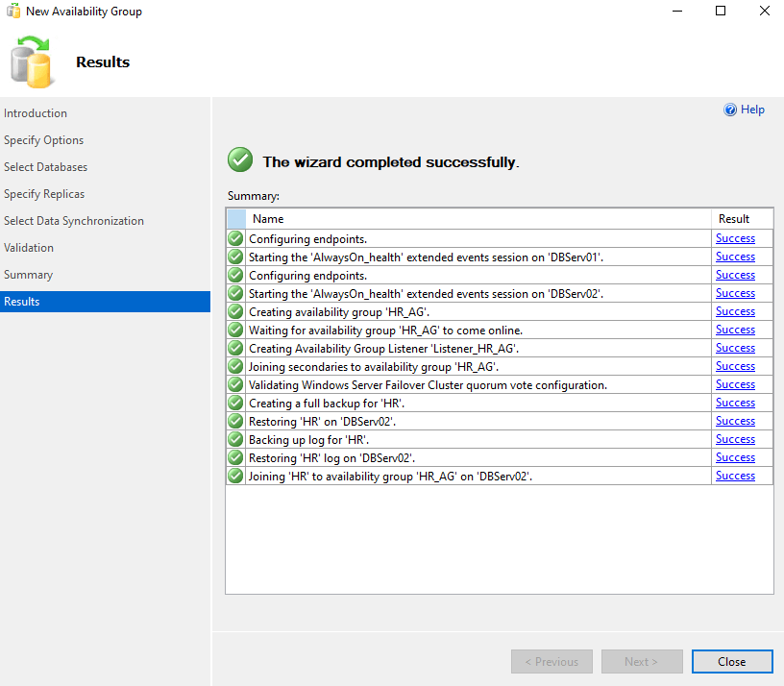Switch to the Specify Replicas page
Image resolution: width=784 pixels, height=686 pixels.
click(x=44, y=194)
